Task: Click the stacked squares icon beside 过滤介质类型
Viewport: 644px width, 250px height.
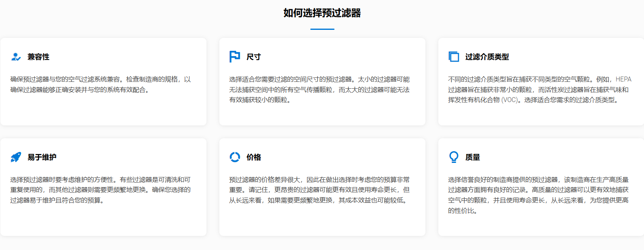Action: 454,57
